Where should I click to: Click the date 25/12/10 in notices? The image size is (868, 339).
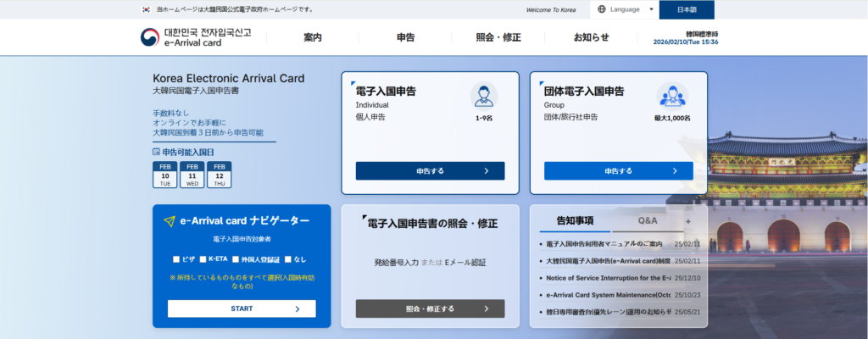687,278
